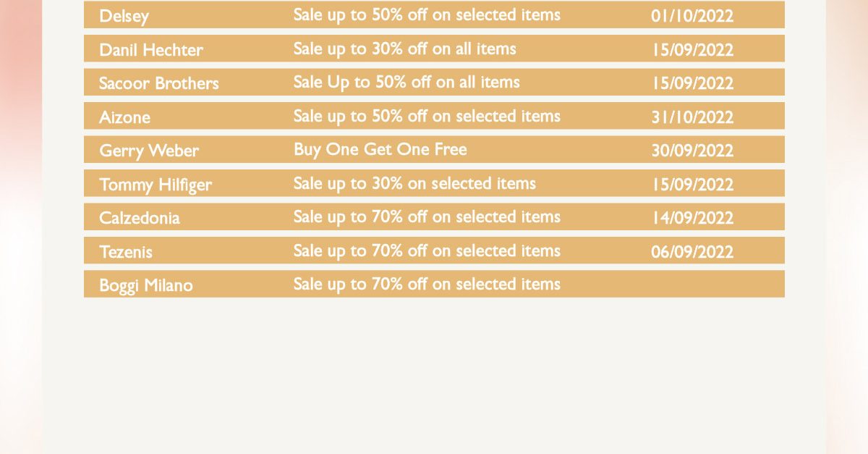Click the Aizone brand name

pyautogui.click(x=124, y=117)
